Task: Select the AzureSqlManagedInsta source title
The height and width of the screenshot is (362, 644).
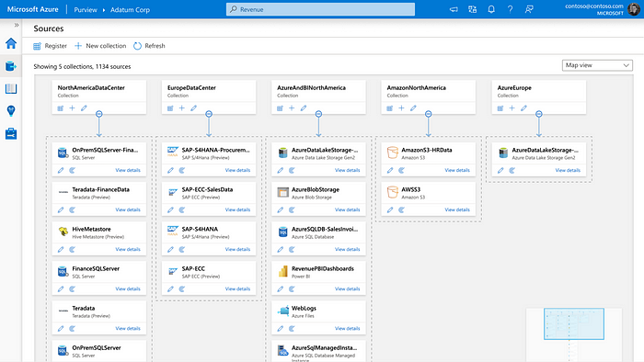Action: [324, 347]
